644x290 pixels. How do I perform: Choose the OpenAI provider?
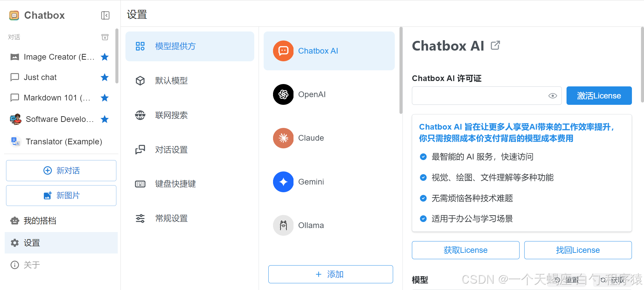click(x=329, y=94)
